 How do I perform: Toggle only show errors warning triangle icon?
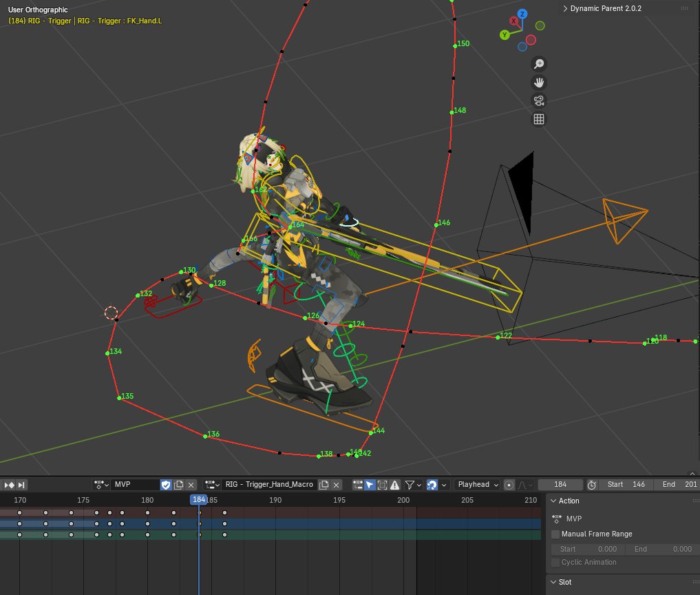394,485
